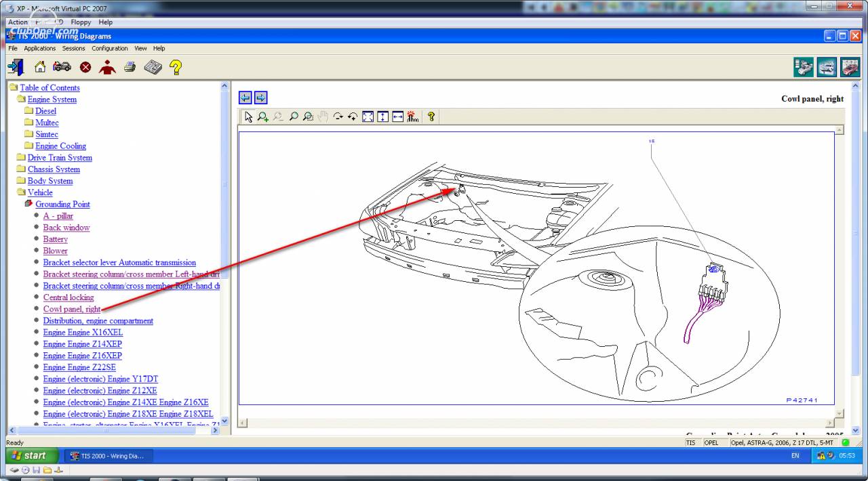Rotate diagram clockwise icon
Viewport: 868px width, 481px height.
point(338,117)
